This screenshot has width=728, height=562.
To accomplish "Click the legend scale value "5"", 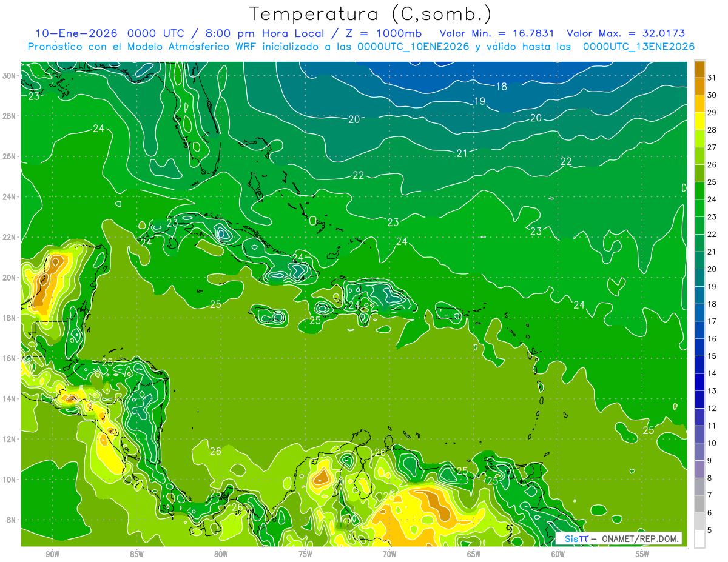I will point(710,530).
